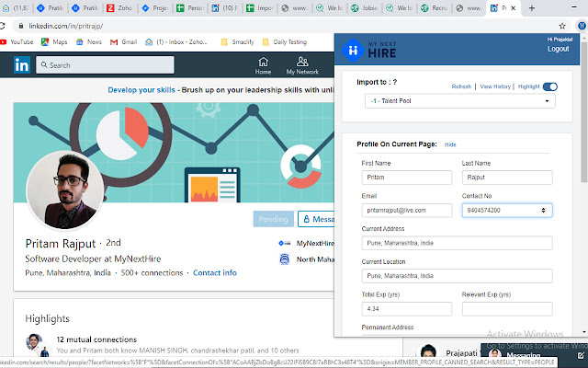
Task: Click the LinkedIn logo icon
Action: pyautogui.click(x=22, y=65)
